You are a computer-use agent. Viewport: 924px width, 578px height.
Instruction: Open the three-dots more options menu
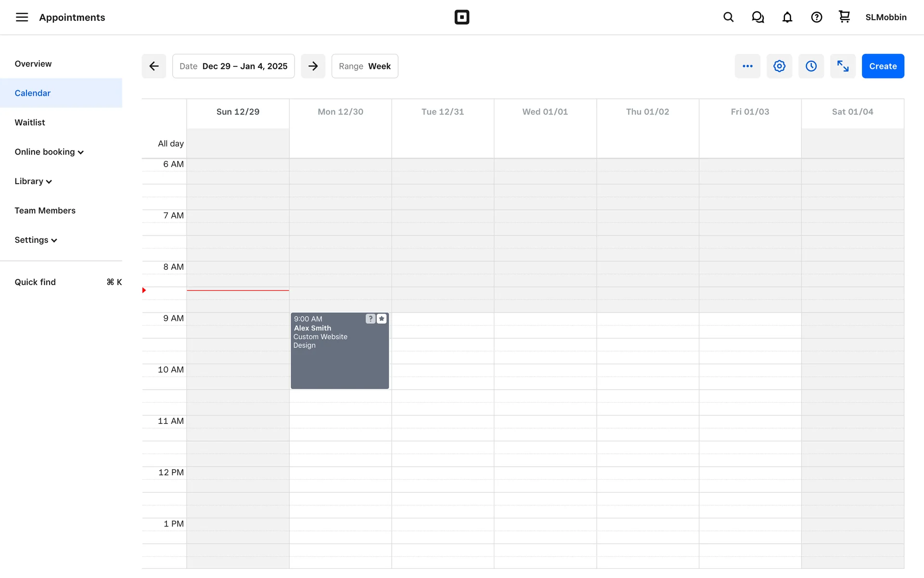tap(747, 66)
